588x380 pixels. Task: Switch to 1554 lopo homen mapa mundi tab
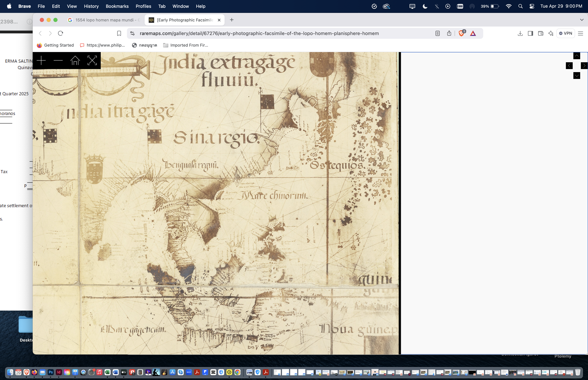point(104,20)
